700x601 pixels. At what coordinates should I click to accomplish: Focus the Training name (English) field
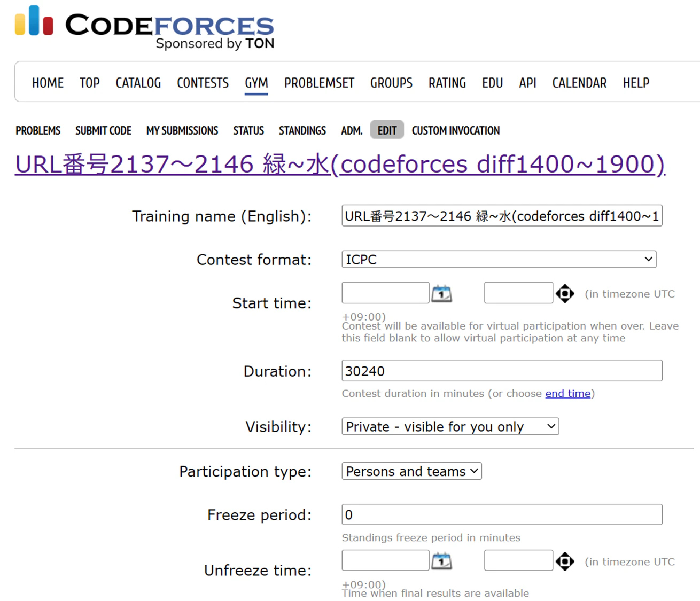[502, 216]
